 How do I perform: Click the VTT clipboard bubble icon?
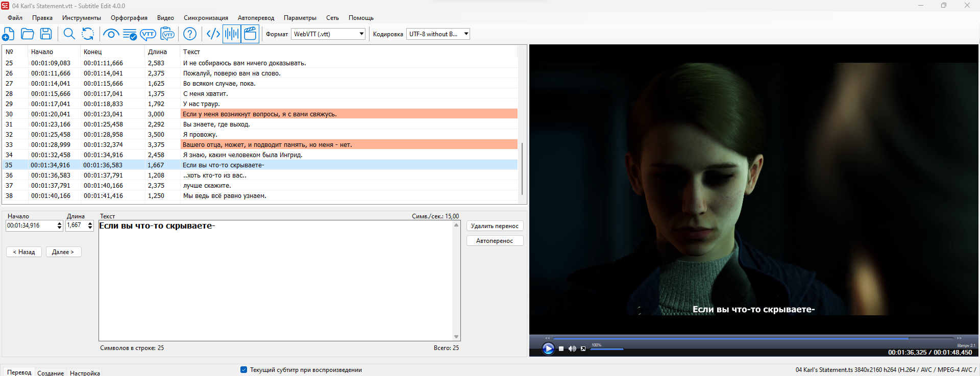pos(167,34)
